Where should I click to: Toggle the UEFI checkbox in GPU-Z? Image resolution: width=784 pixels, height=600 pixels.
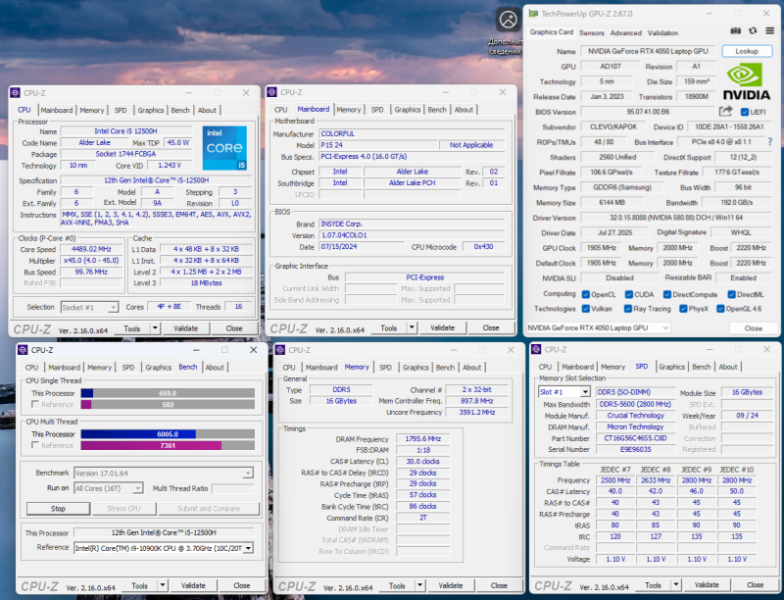click(x=745, y=112)
